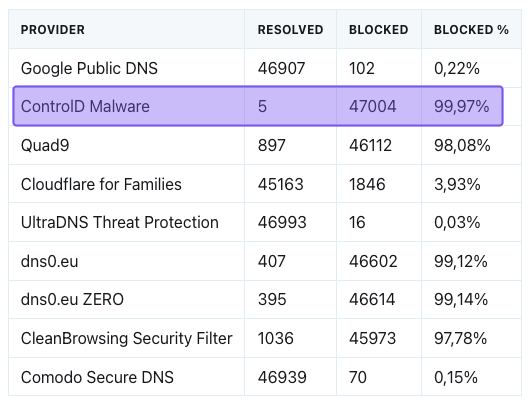Click blocked percentage 0,22%
531x405 pixels.
click(x=457, y=68)
